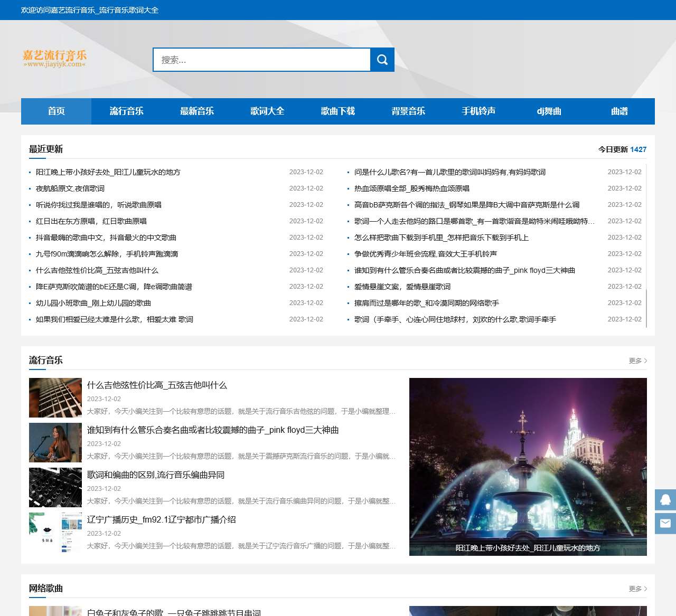This screenshot has width=676, height=616.
Task: Click the scrollbar of the 最近更新 list
Action: 646,308
